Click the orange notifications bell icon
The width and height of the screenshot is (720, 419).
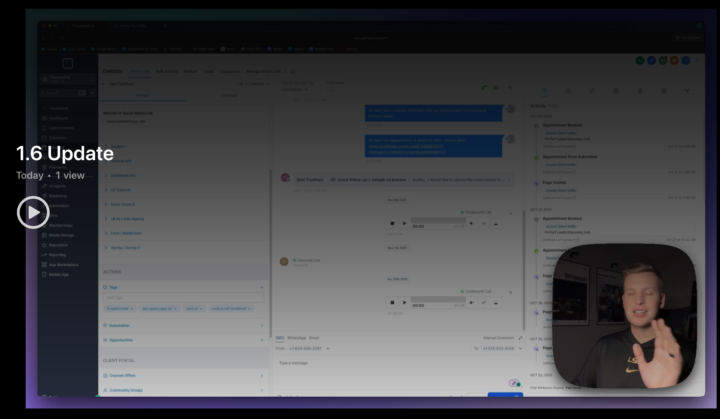(x=674, y=60)
